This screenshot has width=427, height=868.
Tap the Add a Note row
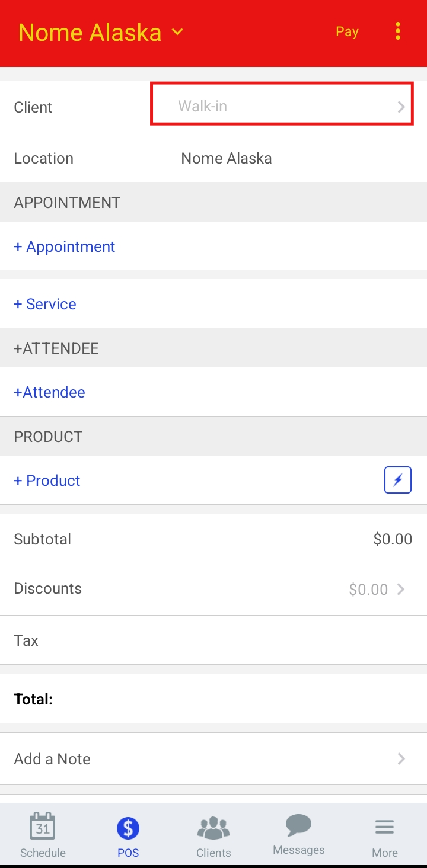(x=213, y=758)
